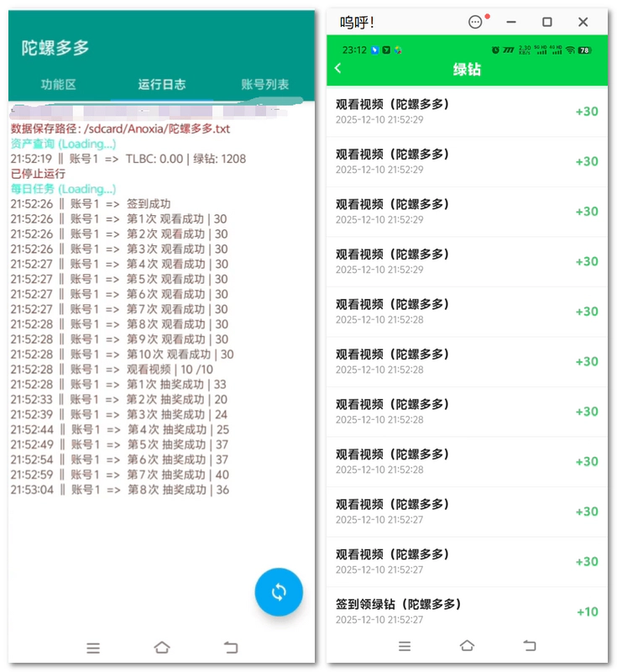This screenshot has width=617, height=672.
Task: Click the 每日任务 (Loading...) log line
Action: click(63, 190)
